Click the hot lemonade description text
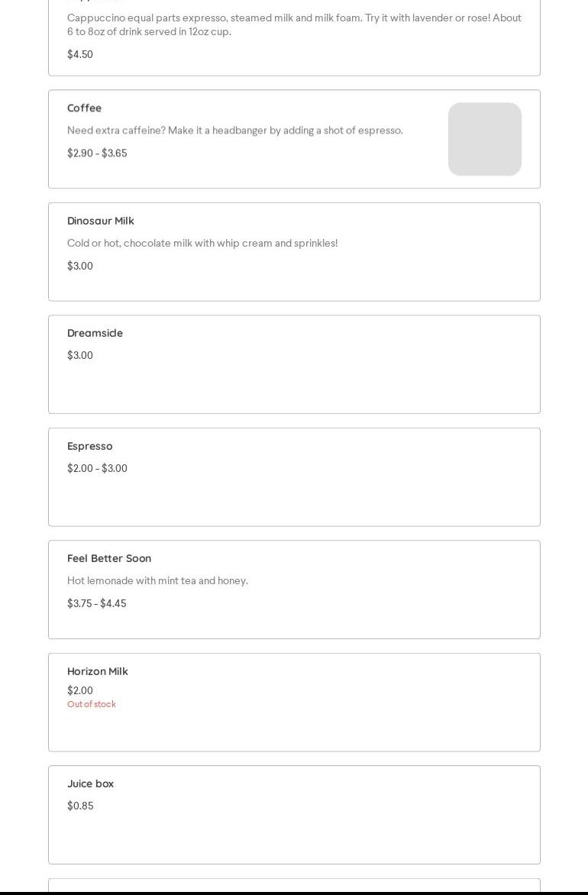This screenshot has height=895, width=588. 157,580
